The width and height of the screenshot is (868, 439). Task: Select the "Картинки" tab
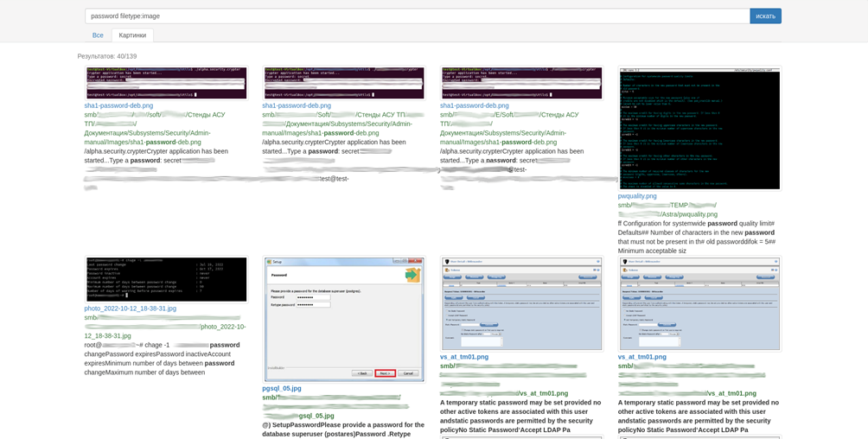click(132, 35)
